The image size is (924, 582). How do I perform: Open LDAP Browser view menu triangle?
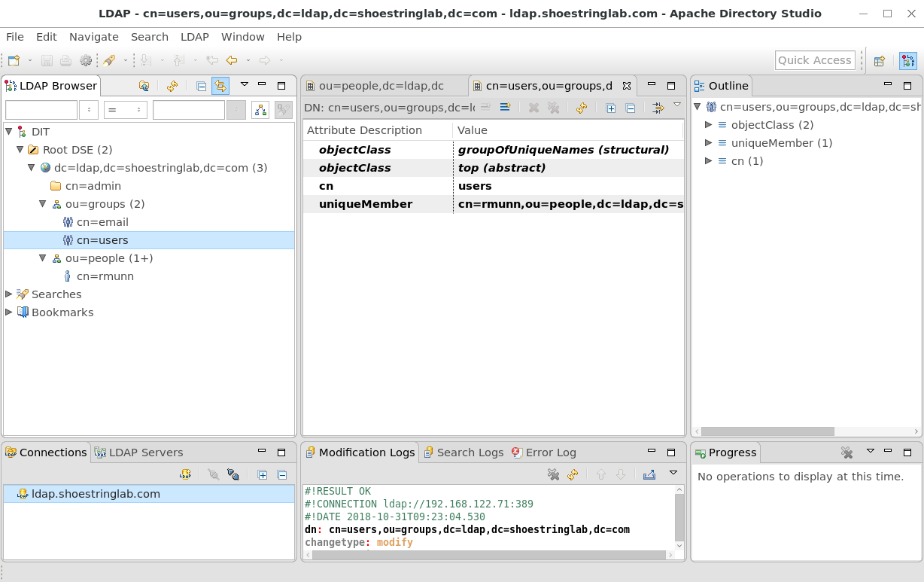tap(244, 85)
